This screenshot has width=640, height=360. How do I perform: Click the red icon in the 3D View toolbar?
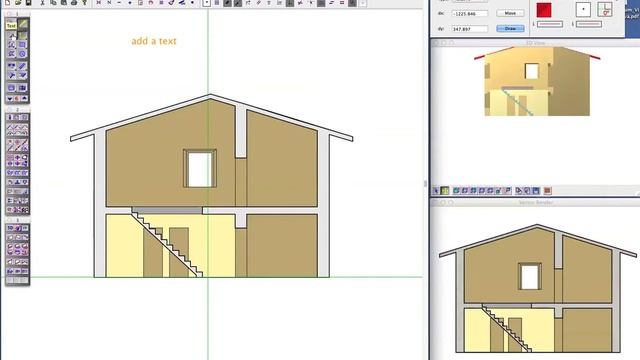pyautogui.click(x=547, y=191)
